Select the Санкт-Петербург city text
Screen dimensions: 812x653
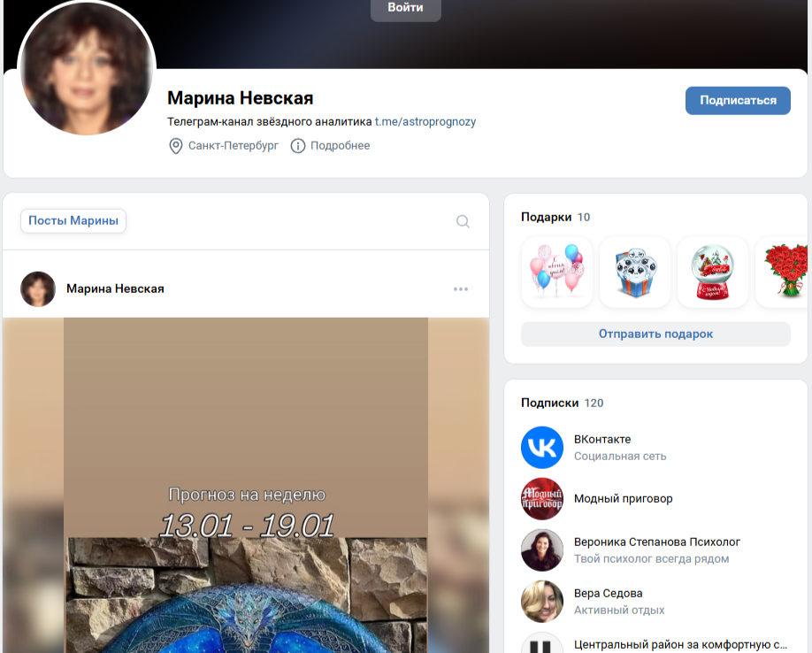(233, 146)
